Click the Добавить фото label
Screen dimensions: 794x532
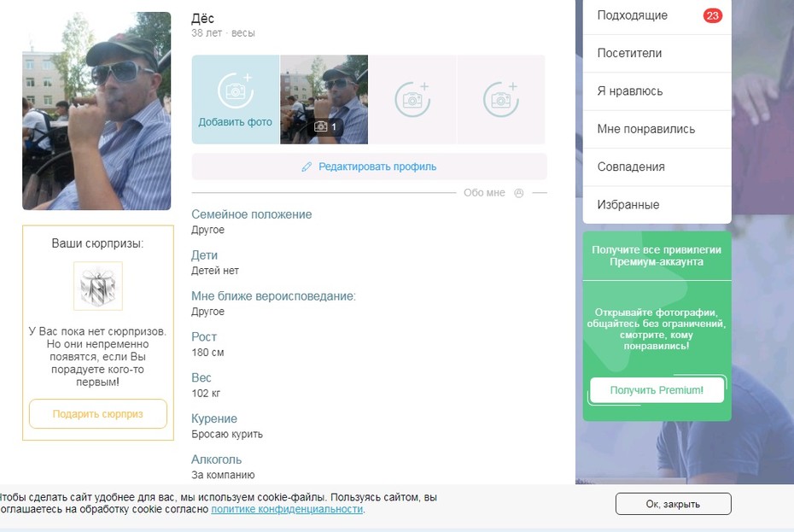pos(236,122)
